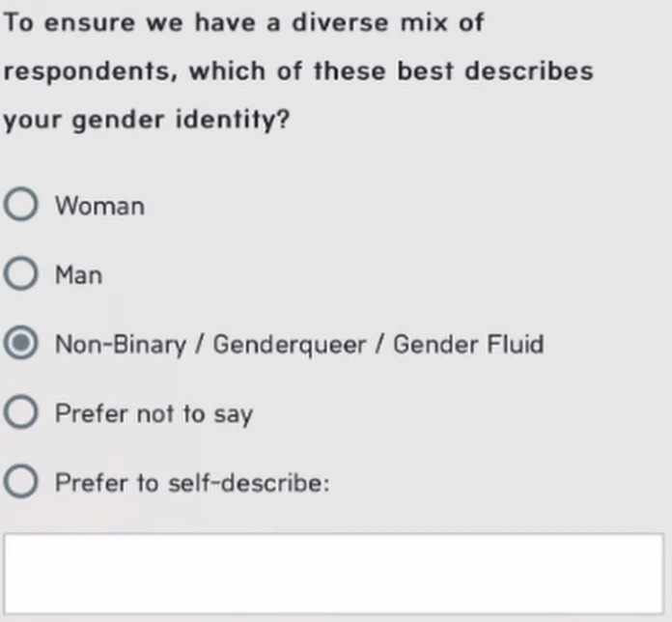Viewport: 672px width, 622px height.
Task: Click the word "respondents" in the question
Action: point(91,72)
